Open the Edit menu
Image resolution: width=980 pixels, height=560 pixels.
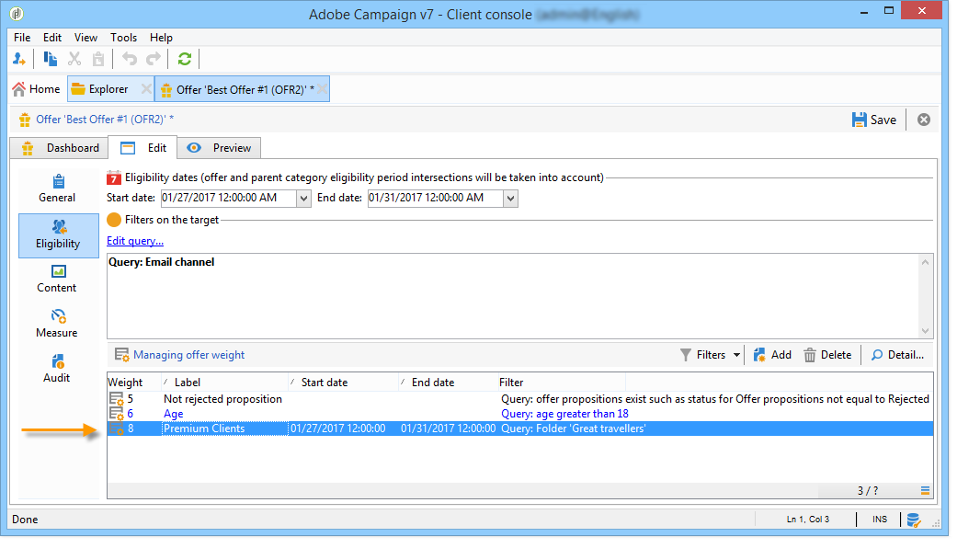click(x=51, y=38)
